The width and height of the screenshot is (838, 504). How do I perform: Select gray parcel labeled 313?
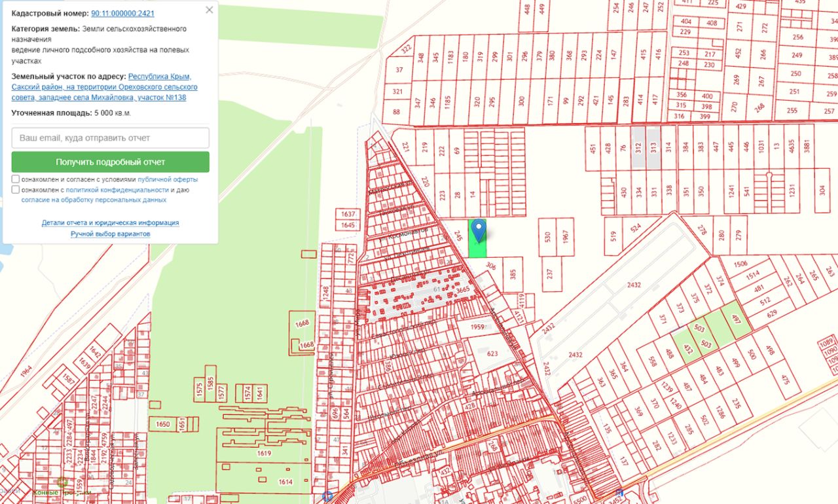[x=653, y=148]
